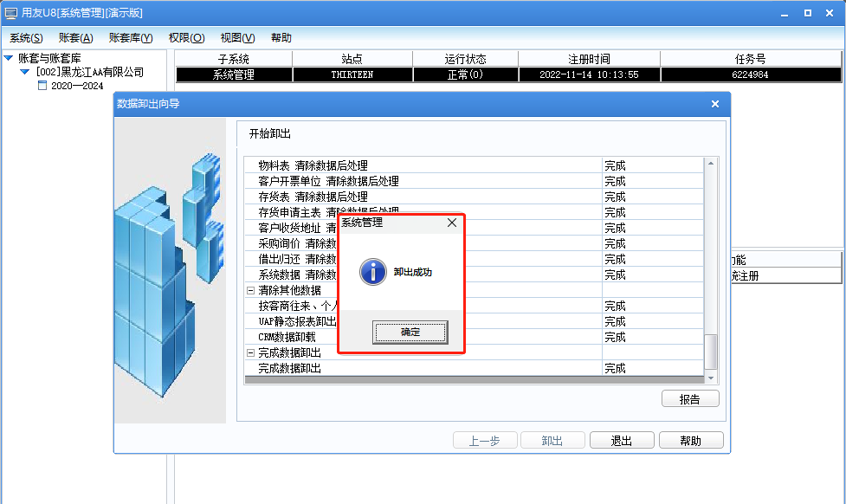Click the scroll-up arrow of task list
This screenshot has height=504, width=846.
[711, 164]
